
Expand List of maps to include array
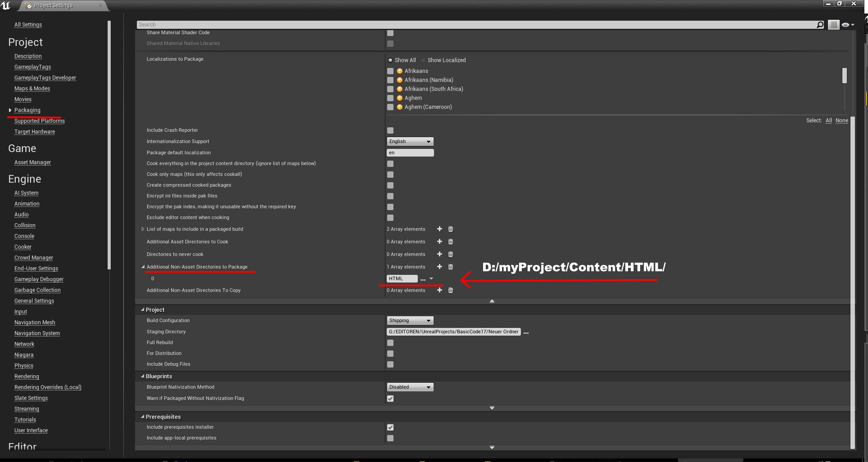click(x=143, y=229)
